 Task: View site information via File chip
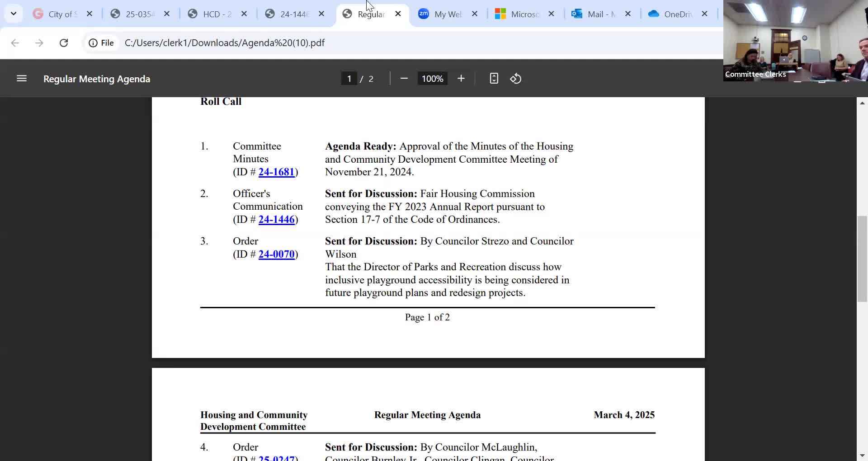[x=101, y=43]
